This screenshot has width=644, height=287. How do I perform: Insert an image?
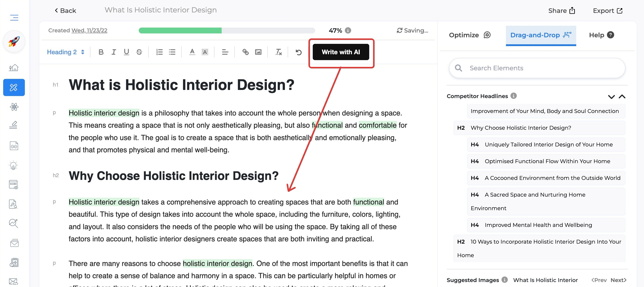(258, 52)
